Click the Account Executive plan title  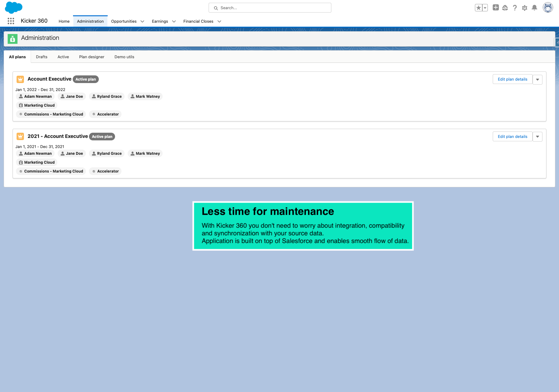point(49,79)
